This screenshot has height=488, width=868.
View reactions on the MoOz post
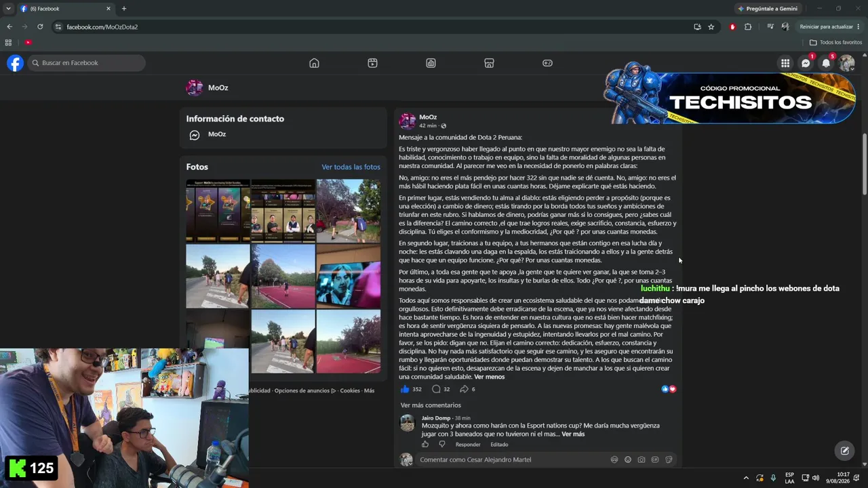[669, 389]
